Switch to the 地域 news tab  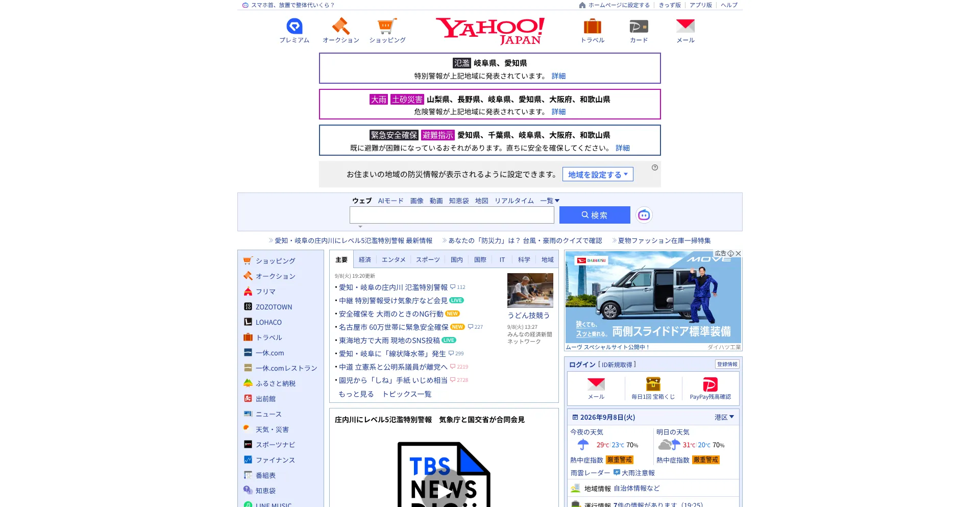coord(548,259)
